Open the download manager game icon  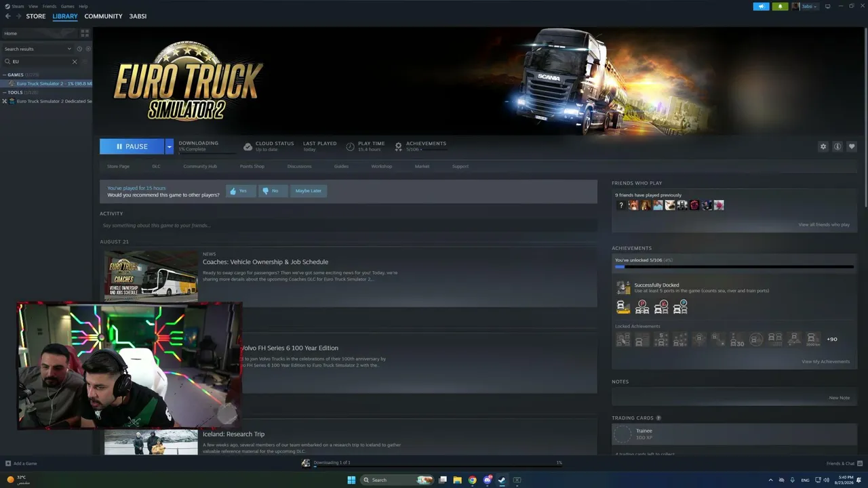tap(306, 463)
